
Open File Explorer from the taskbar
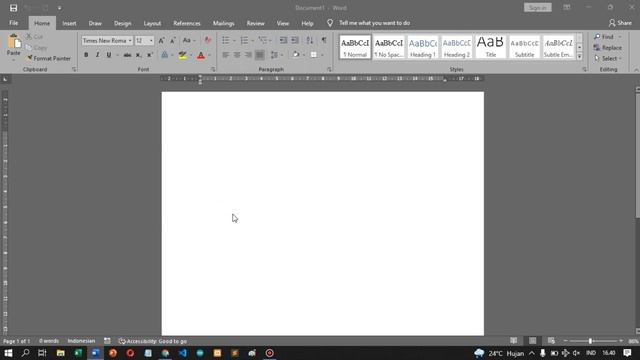click(x=60, y=353)
